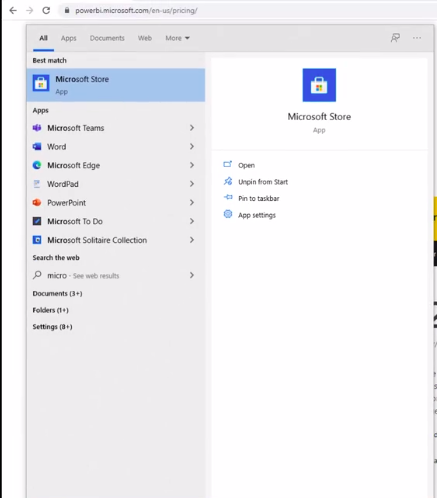Click the Microsoft Teams app icon
The width and height of the screenshot is (437, 498).
(x=37, y=128)
